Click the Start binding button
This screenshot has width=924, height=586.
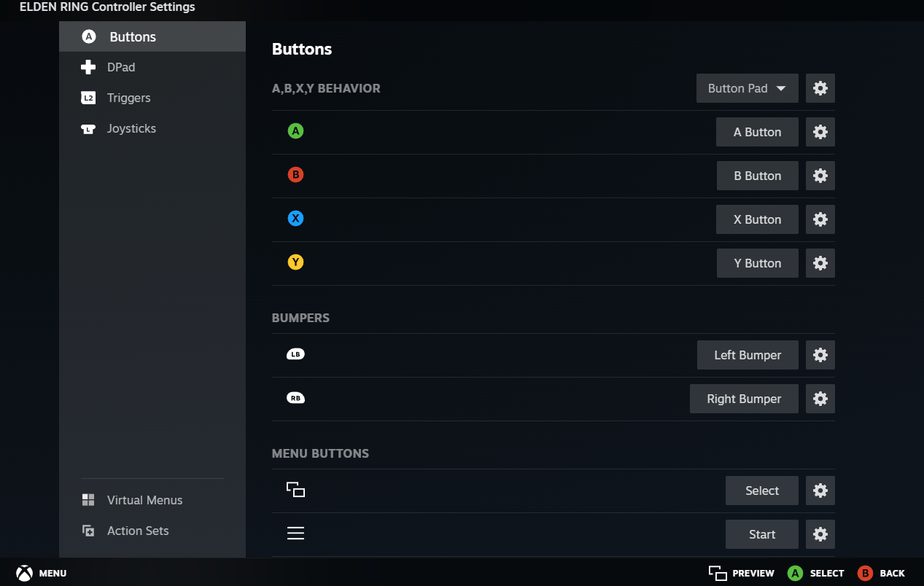pyautogui.click(x=761, y=534)
